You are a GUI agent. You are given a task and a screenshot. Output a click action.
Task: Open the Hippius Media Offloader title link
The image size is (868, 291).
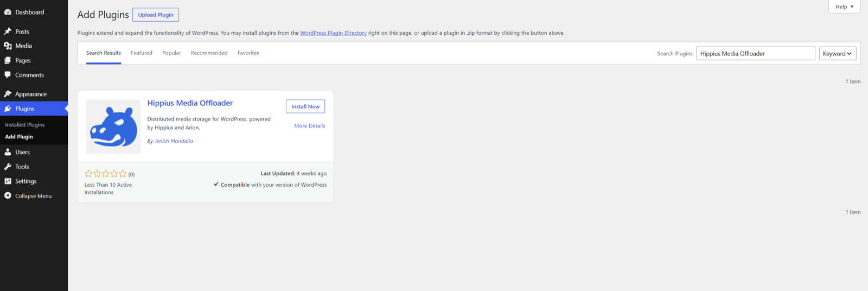(x=190, y=103)
